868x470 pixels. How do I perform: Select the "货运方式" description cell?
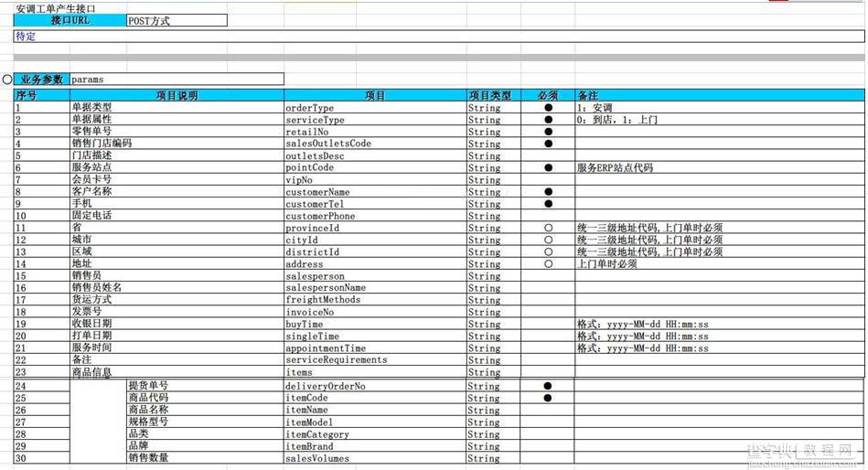[177, 300]
